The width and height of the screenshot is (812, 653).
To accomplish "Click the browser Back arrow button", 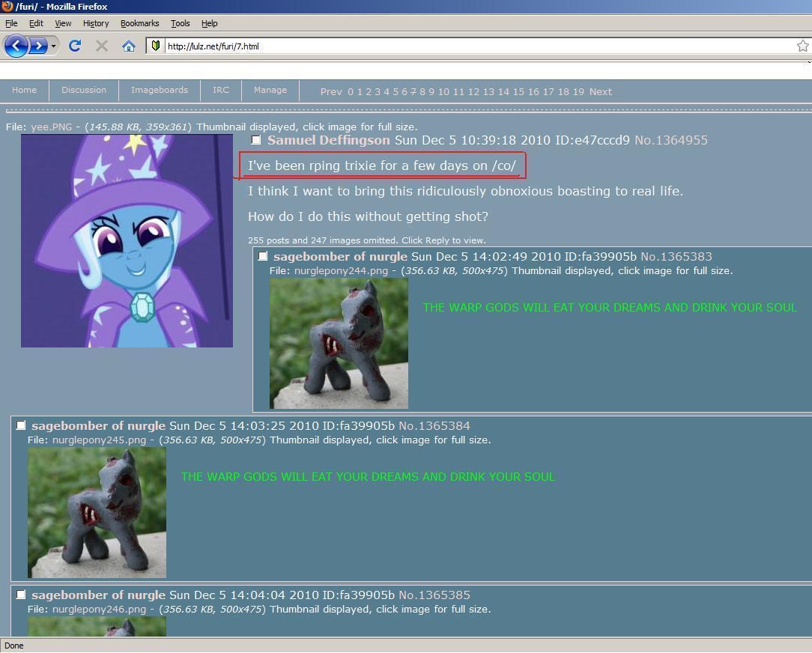I will (15, 46).
